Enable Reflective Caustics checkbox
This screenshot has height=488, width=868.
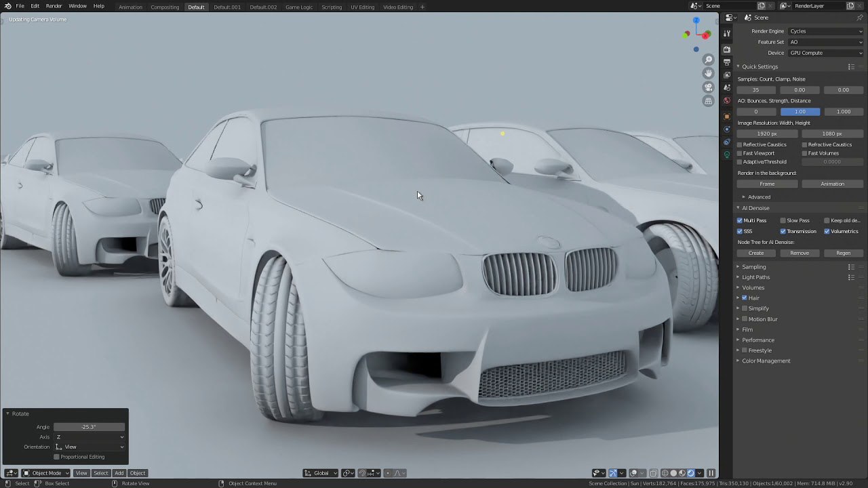740,144
